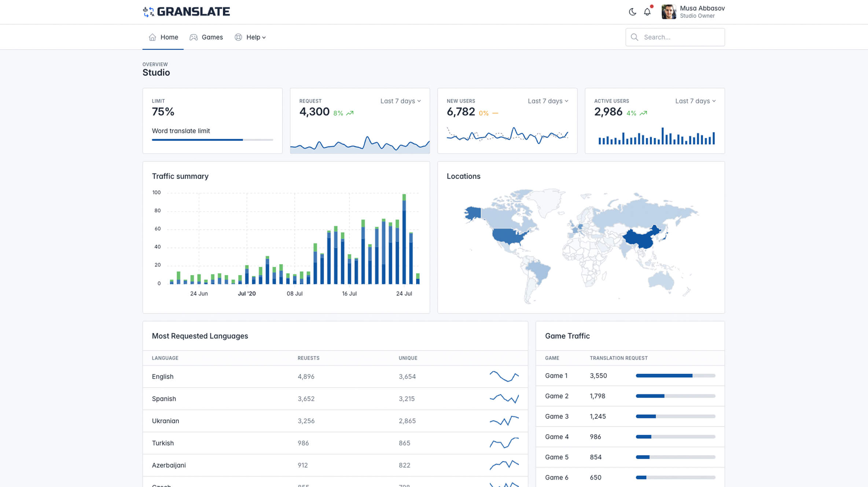Click Musa Abbasov's profile name

[x=702, y=8]
